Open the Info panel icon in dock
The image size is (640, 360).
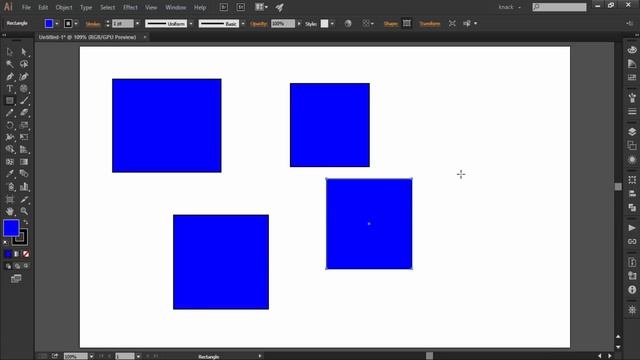point(632,289)
